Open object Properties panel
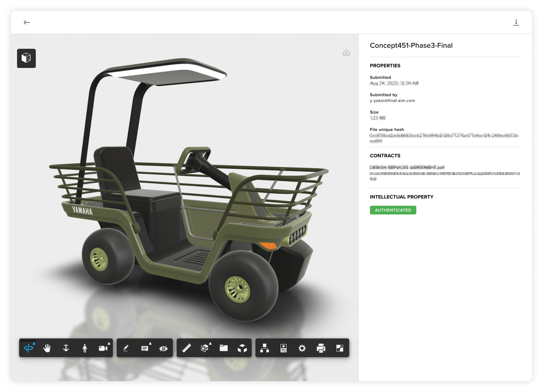Image resolution: width=543 pixels, height=392 pixels. (x=283, y=348)
